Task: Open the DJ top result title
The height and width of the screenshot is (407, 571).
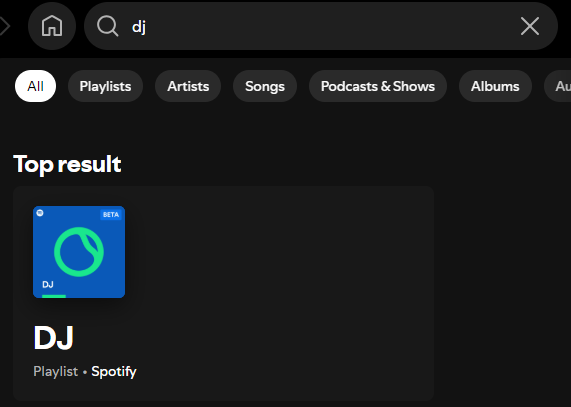Action: pos(54,338)
